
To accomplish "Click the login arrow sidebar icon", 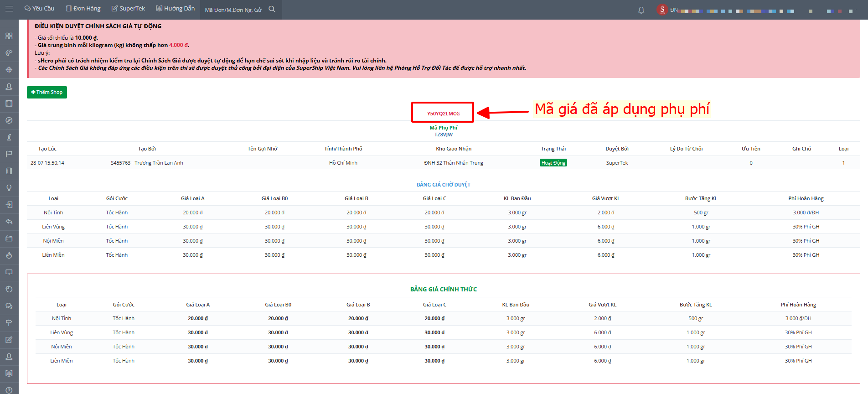I will point(9,205).
